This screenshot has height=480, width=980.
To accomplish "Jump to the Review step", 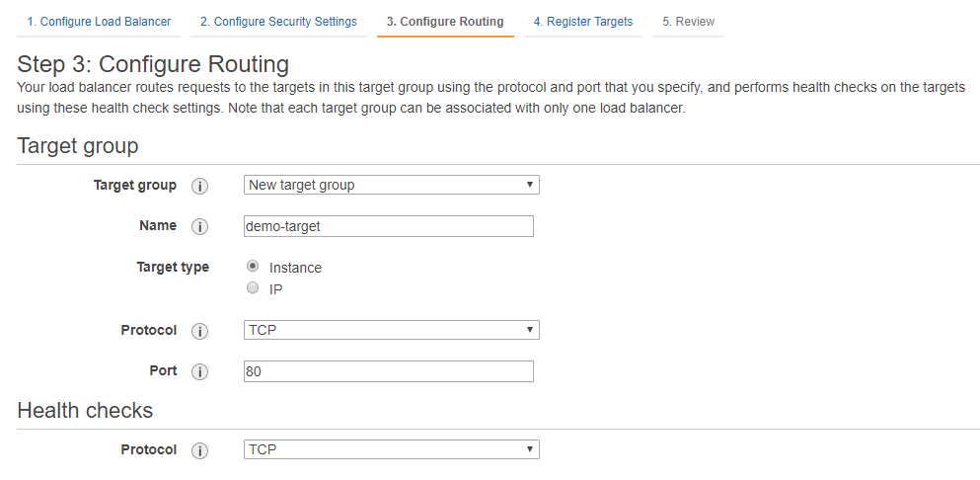I will pos(689,22).
